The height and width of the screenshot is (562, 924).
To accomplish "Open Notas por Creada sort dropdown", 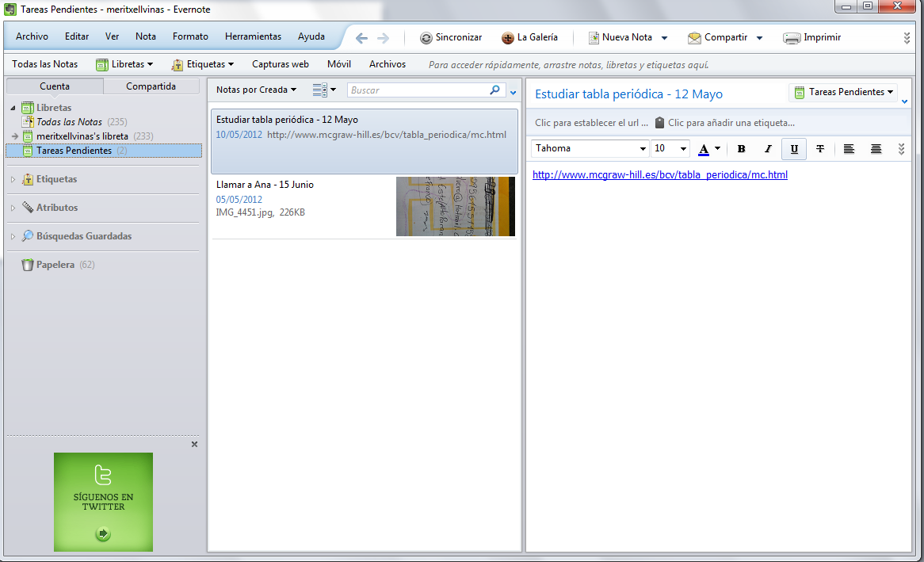I will 256,90.
